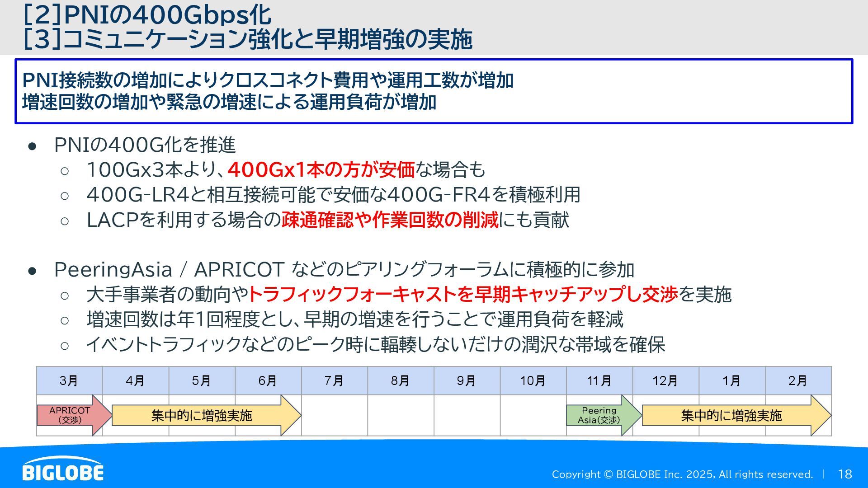Click the red text 400Gx1本の方が安価
This screenshot has width=868, height=488.
321,170
